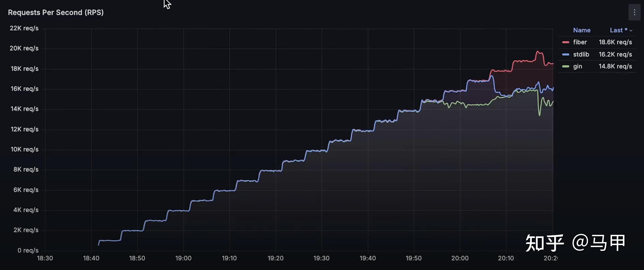Screen dimensions: 644x270
Task: Click the stdlib 16.2K req/s legend value
Action: coord(615,54)
